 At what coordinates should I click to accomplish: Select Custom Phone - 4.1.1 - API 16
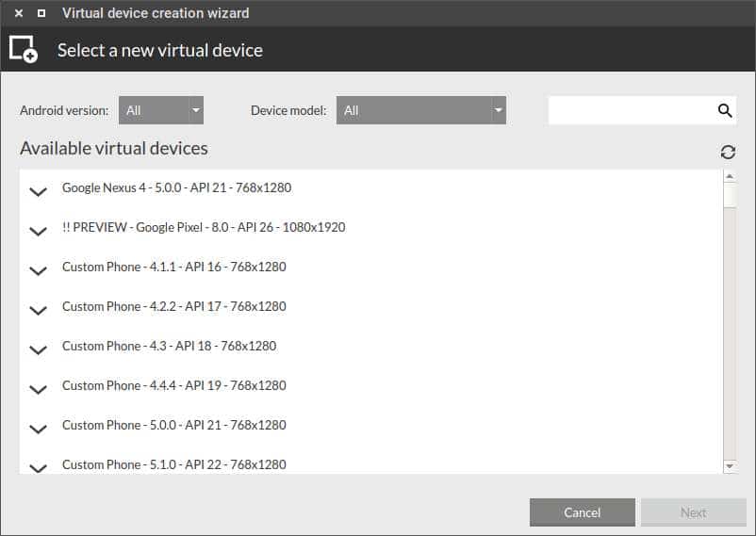coord(174,267)
